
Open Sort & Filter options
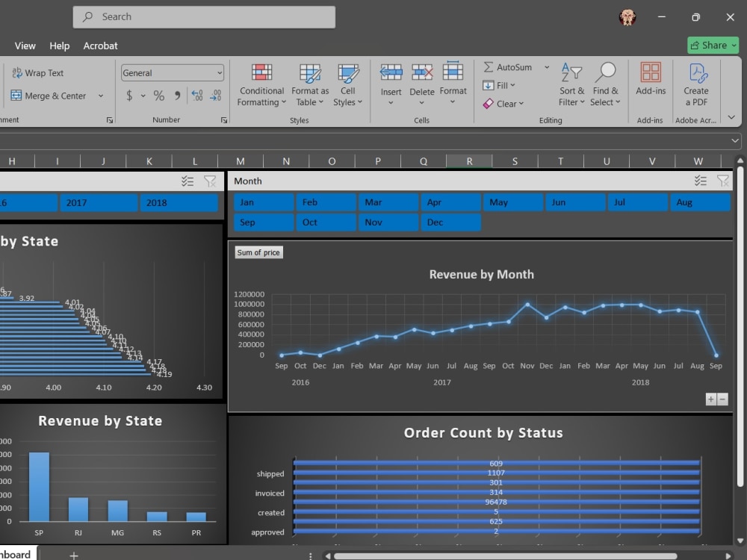[571, 85]
